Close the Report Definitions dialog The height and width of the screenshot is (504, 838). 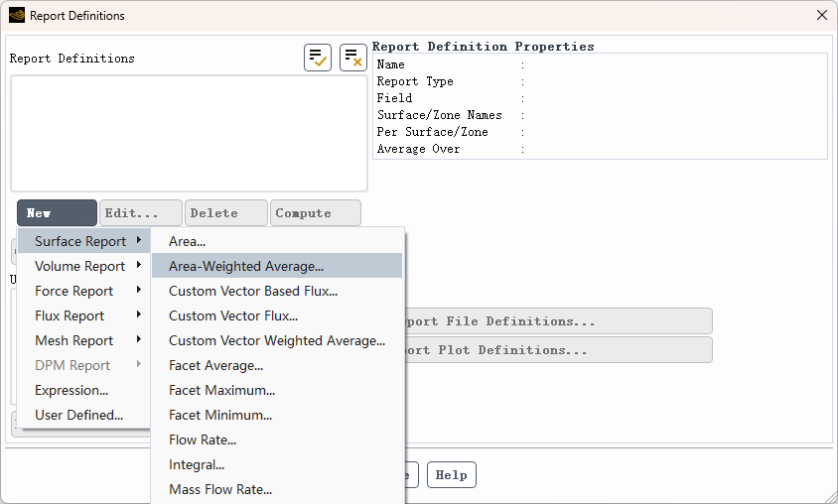click(821, 16)
